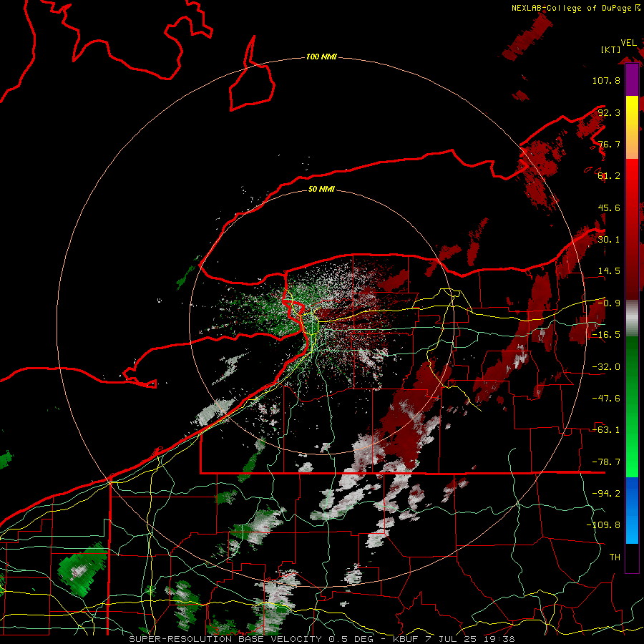Image resolution: width=644 pixels, height=644 pixels.
Task: Click the 76.7 legend value
Action: [609, 144]
